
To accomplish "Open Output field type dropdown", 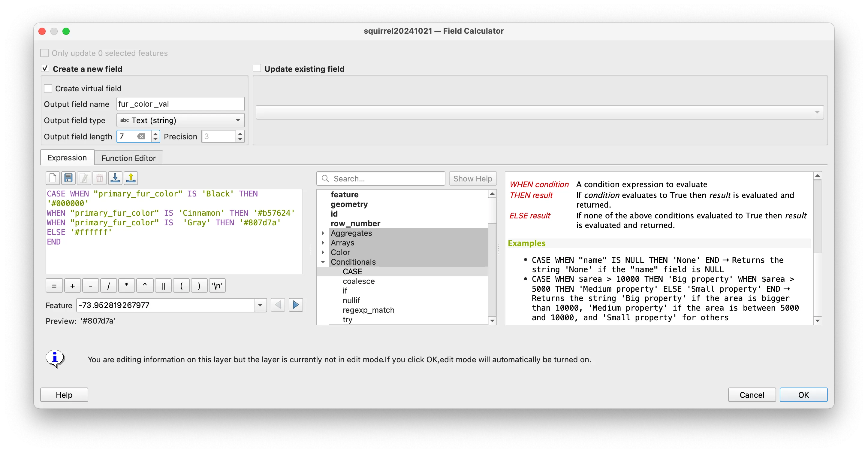I will 181,120.
